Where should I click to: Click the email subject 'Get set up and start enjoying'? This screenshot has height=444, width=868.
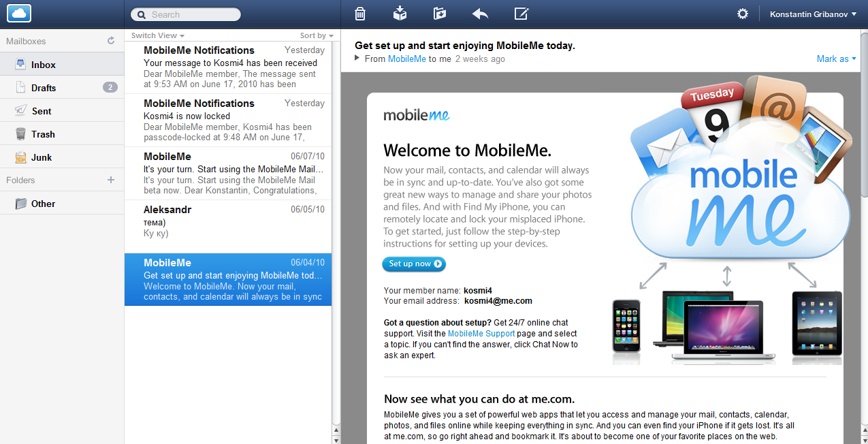465,46
